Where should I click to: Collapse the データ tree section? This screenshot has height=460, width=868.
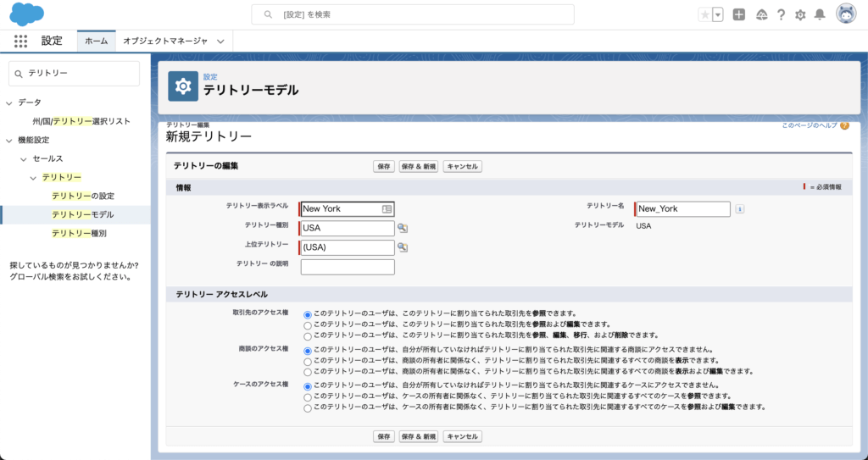(8, 103)
